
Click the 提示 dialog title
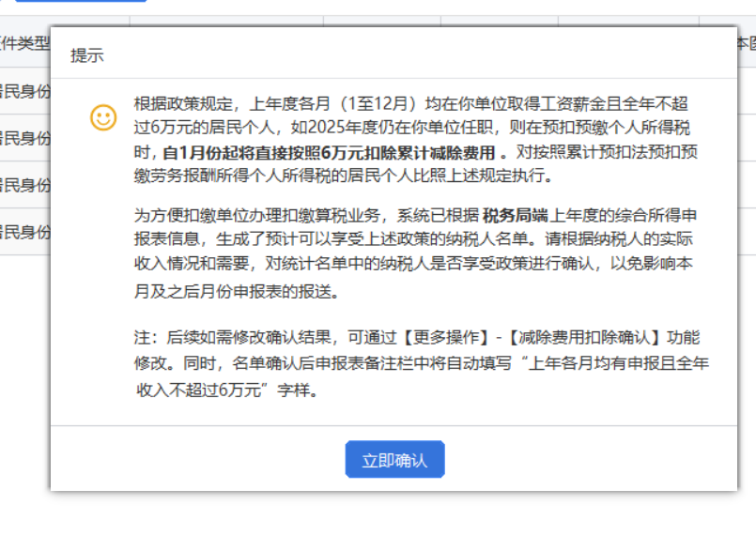(x=86, y=55)
